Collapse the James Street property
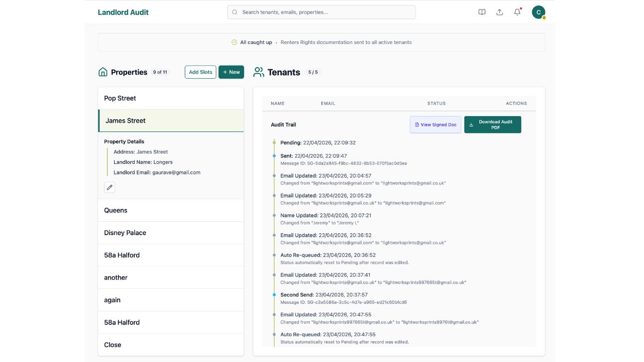This screenshot has width=644, height=362. 171,120
